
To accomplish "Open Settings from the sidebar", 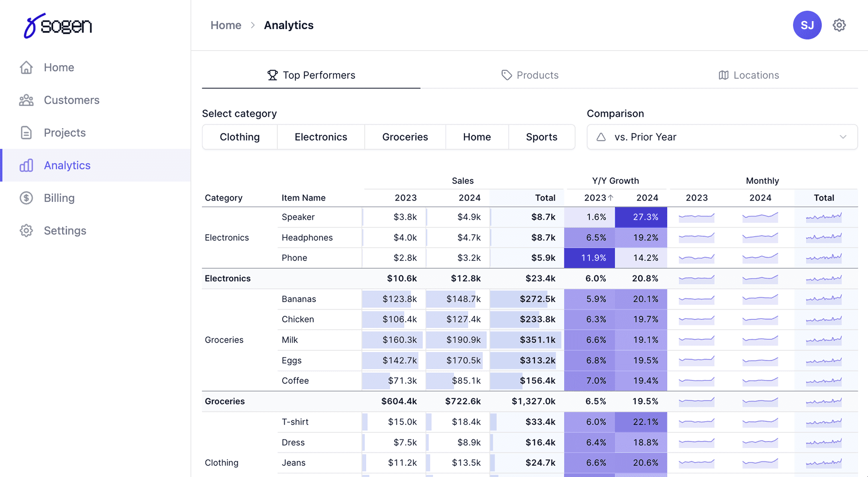I will (x=65, y=231).
